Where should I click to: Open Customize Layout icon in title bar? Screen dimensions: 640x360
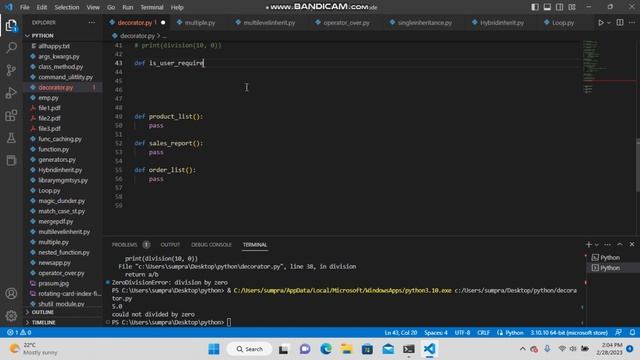[x=572, y=7]
